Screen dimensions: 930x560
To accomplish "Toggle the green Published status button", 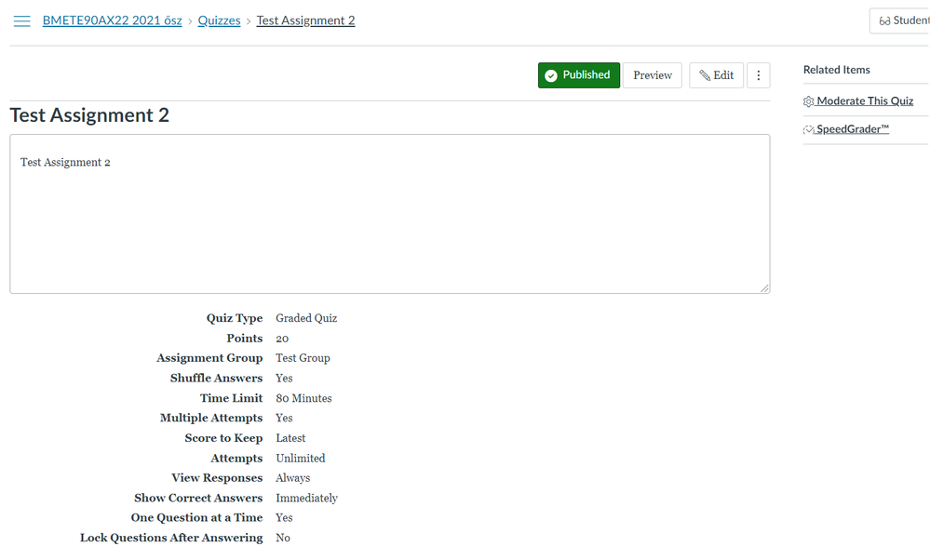I will (x=578, y=75).
